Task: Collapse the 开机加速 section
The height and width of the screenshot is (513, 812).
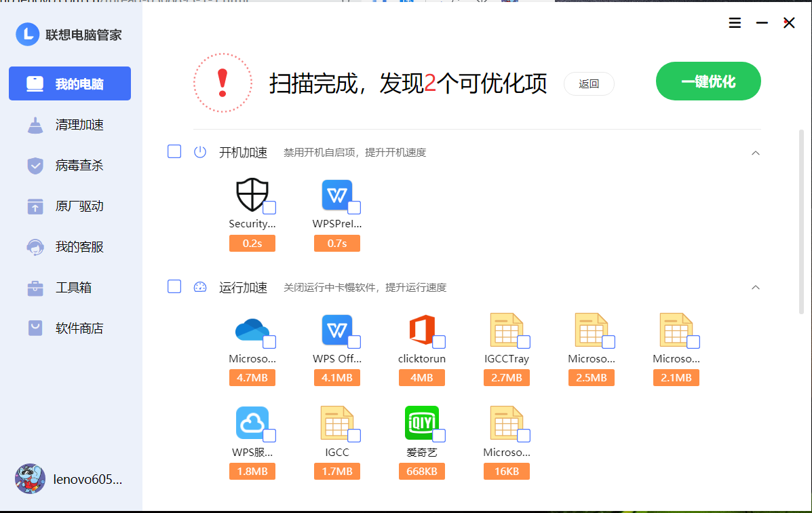Action: coord(756,153)
